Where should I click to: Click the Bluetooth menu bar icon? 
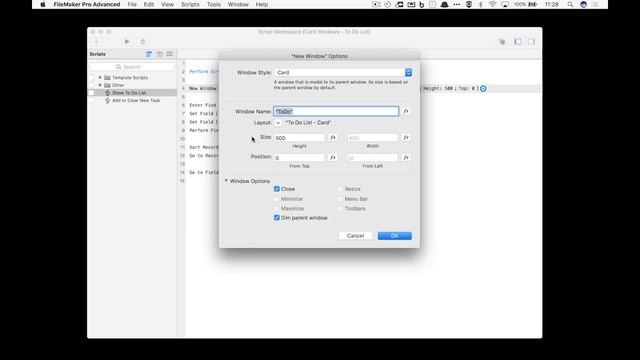(480, 4)
